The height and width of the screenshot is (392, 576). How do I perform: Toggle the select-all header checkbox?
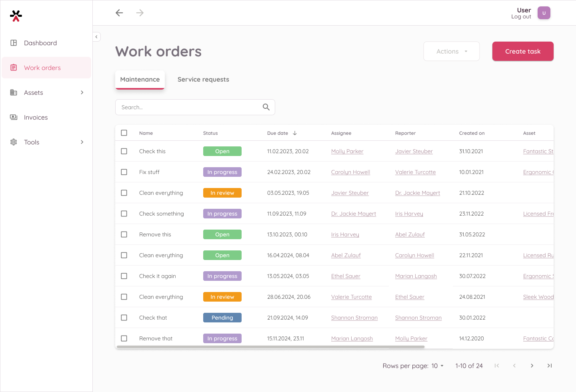124,133
